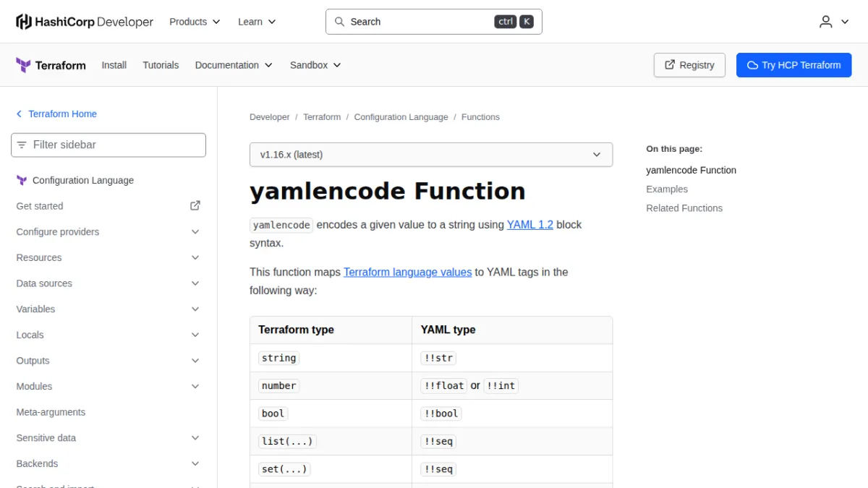Click the Terraform icon beside Configuration Language
This screenshot has height=488, width=868.
point(22,181)
